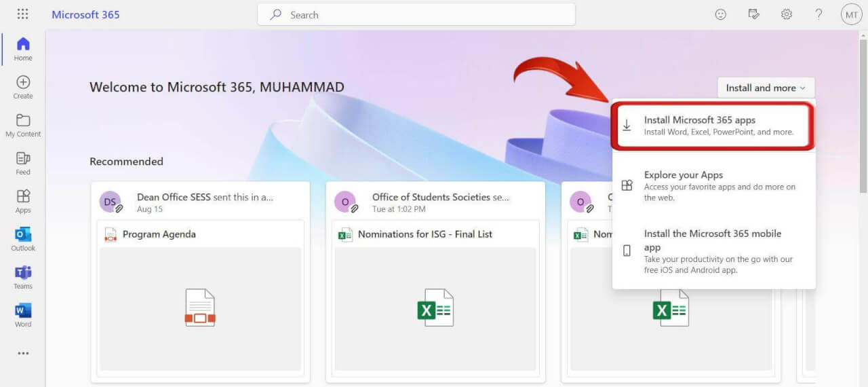This screenshot has width=868, height=387.
Task: Open the Settings gear icon
Action: [787, 14]
